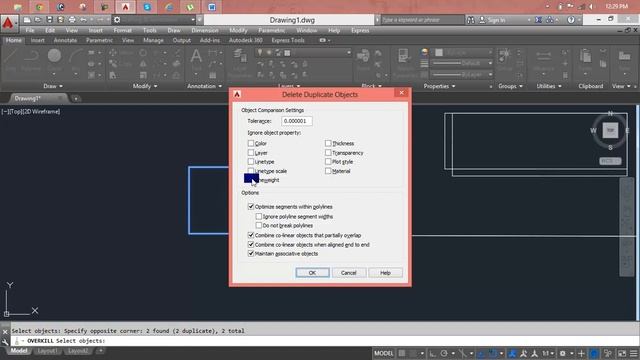Expand the Properties panel dropdown
The width and height of the screenshot is (640, 360).
coord(439,86)
